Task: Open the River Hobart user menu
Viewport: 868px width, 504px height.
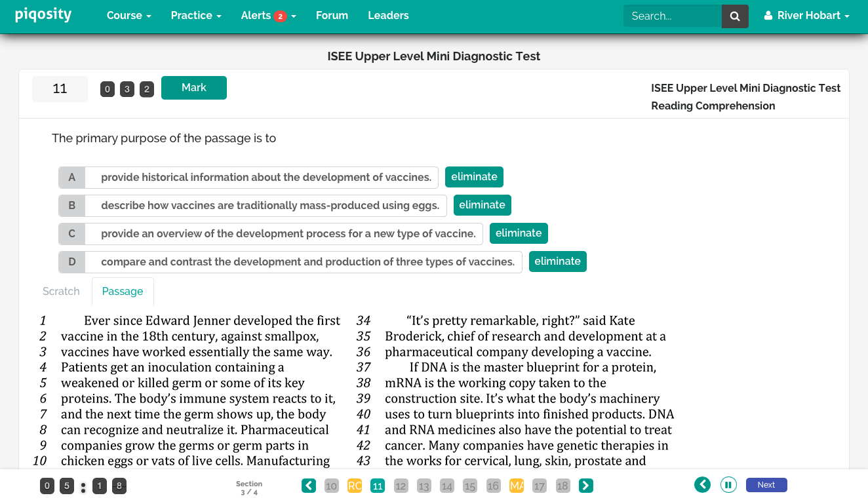Action: 806,16
